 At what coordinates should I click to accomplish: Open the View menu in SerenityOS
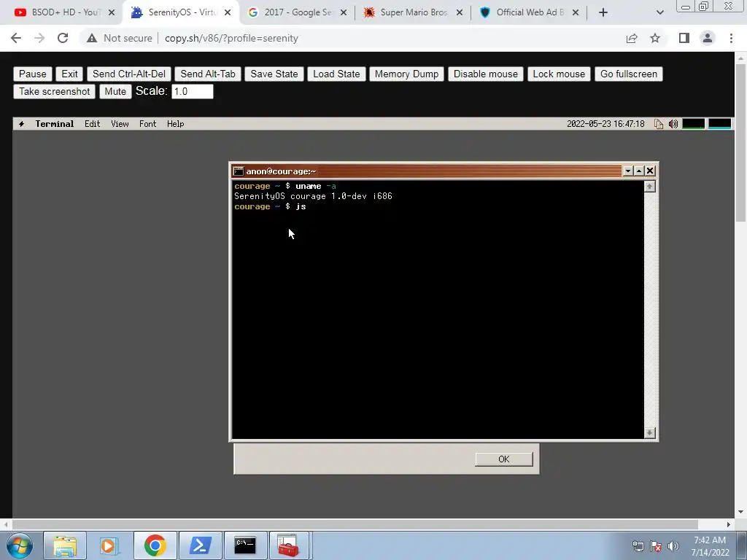tap(120, 124)
